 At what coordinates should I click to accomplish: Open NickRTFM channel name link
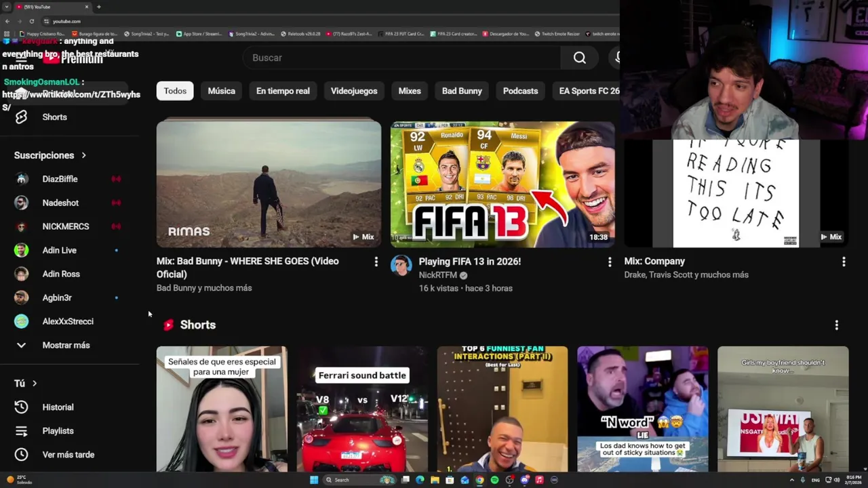click(438, 275)
